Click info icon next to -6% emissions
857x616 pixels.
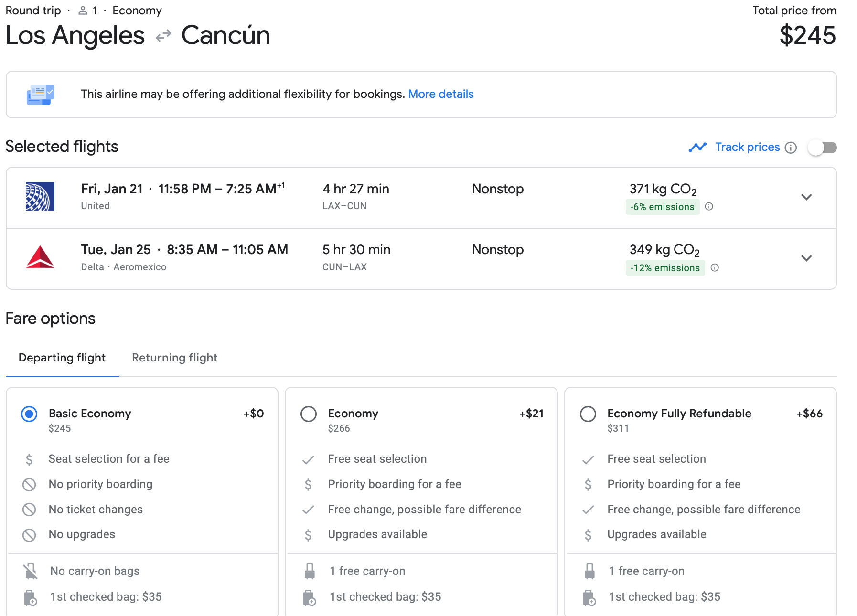pos(709,207)
